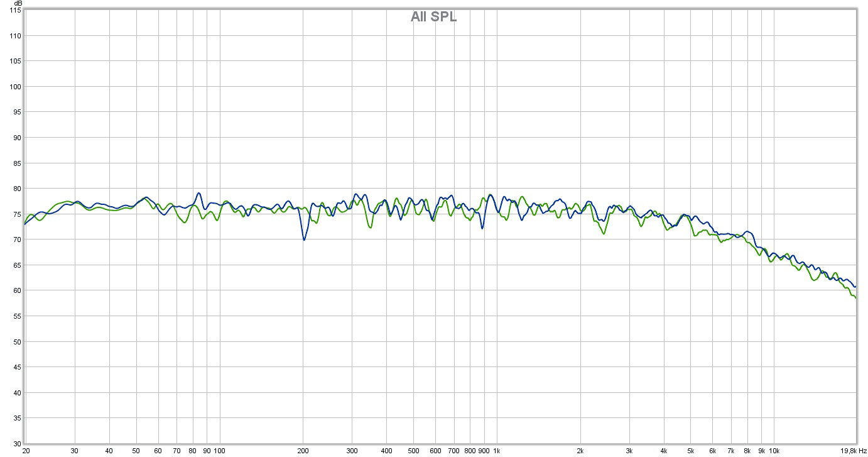Select the 110 value on the dB axis
Screen dimensions: 868x457
16,36
